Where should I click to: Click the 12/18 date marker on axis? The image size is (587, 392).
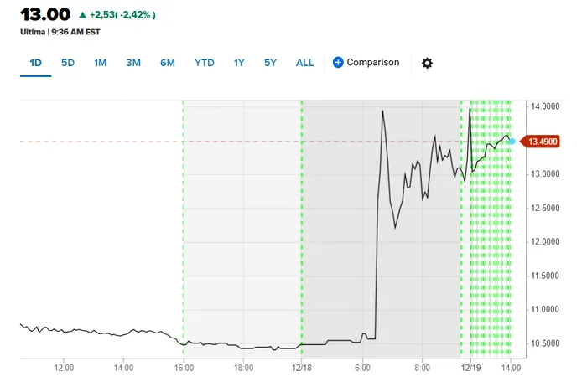tap(302, 368)
